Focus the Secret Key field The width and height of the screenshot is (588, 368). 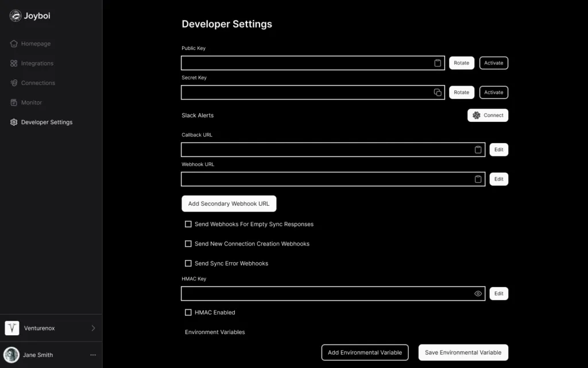pyautogui.click(x=313, y=93)
